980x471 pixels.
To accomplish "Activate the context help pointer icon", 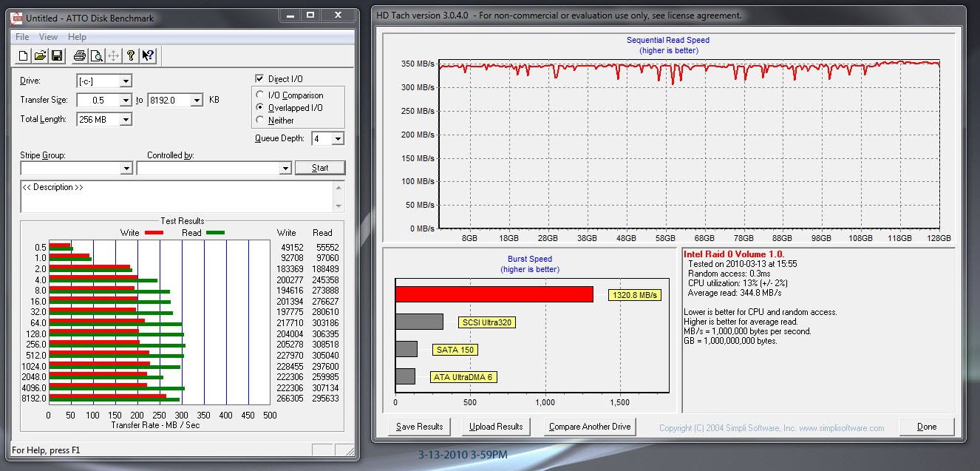I will tap(147, 55).
